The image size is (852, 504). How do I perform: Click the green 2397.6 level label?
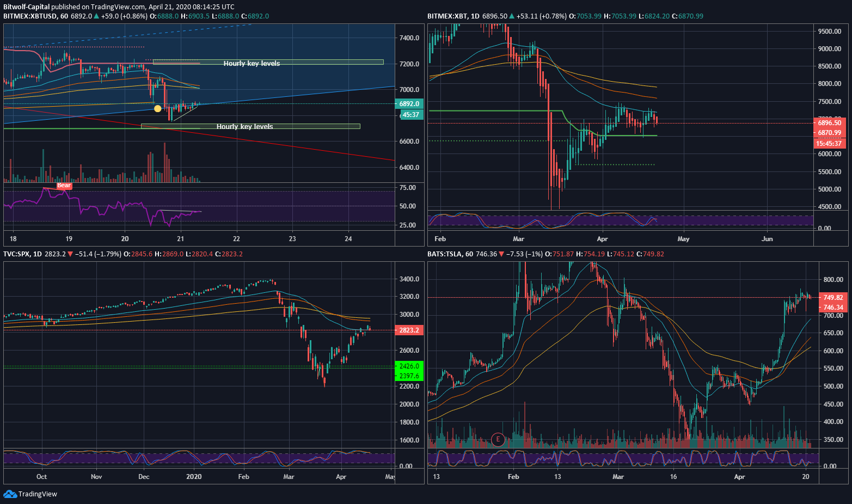point(409,376)
